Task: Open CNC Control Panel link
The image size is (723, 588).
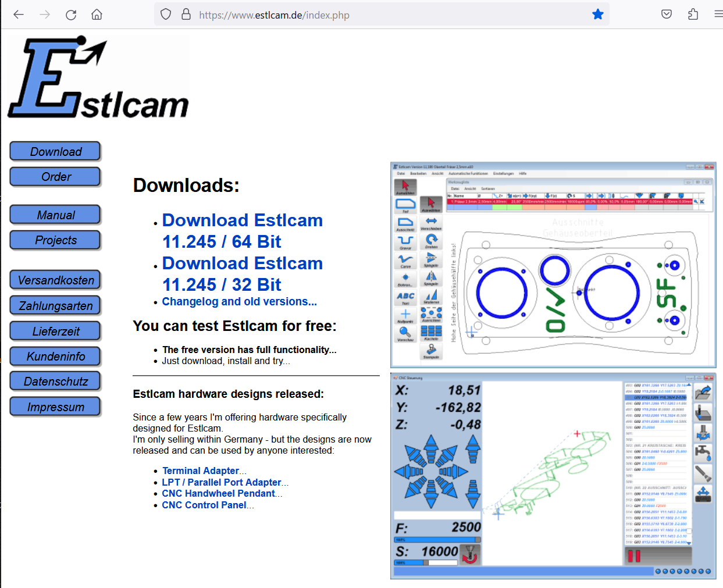Action: (x=204, y=505)
